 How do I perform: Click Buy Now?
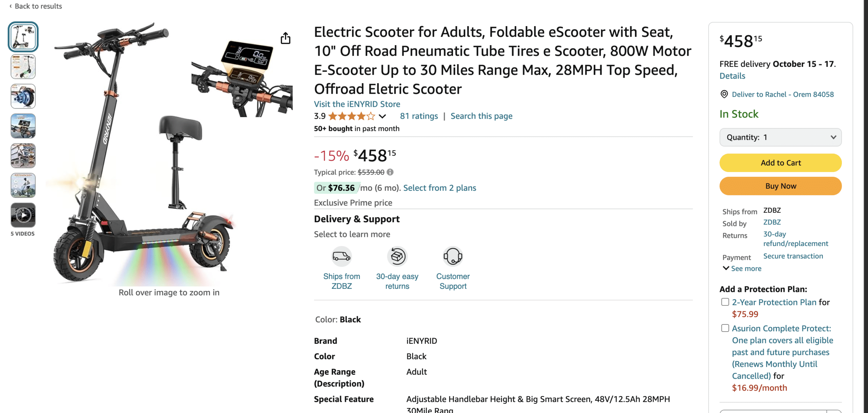(781, 186)
